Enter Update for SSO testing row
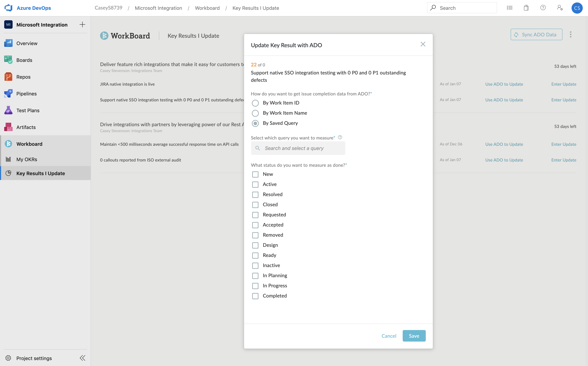This screenshot has height=366, width=588. (x=563, y=100)
